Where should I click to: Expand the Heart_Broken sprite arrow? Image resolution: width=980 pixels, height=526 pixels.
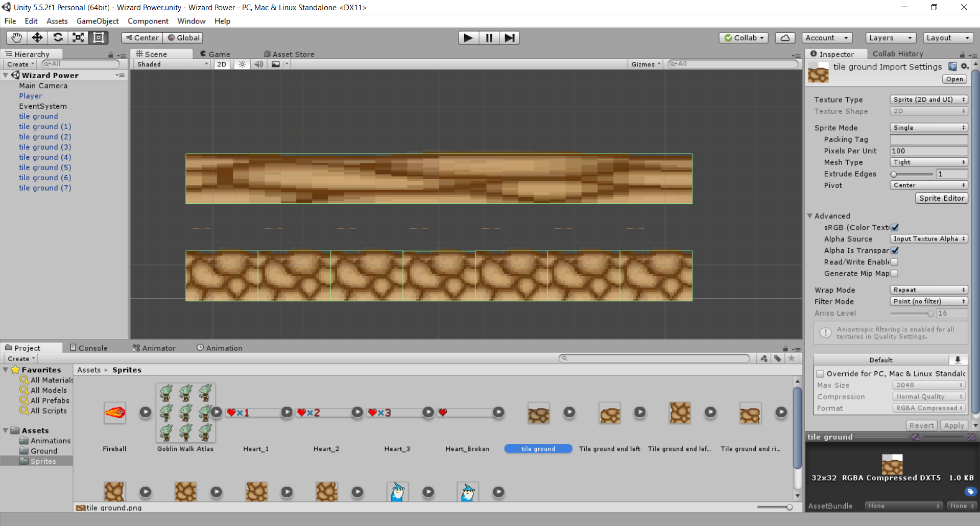tap(498, 412)
